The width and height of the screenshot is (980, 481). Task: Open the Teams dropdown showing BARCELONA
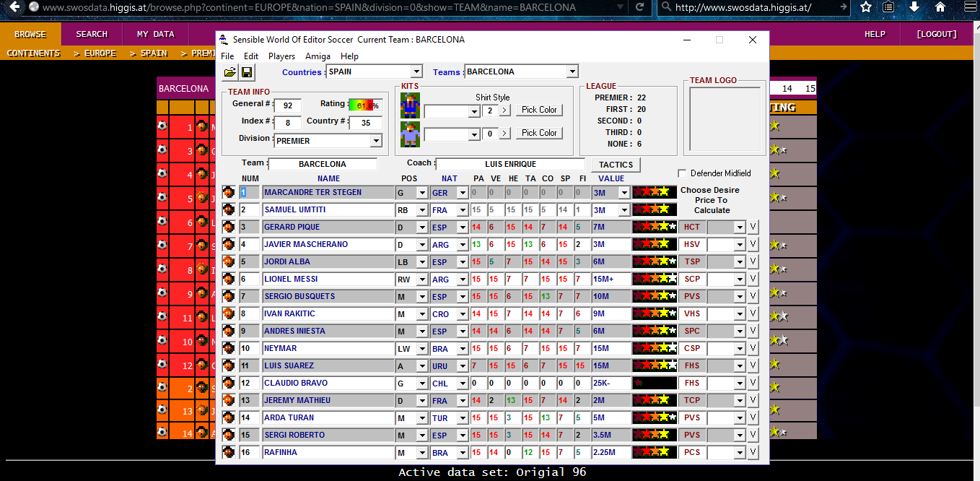coord(572,71)
